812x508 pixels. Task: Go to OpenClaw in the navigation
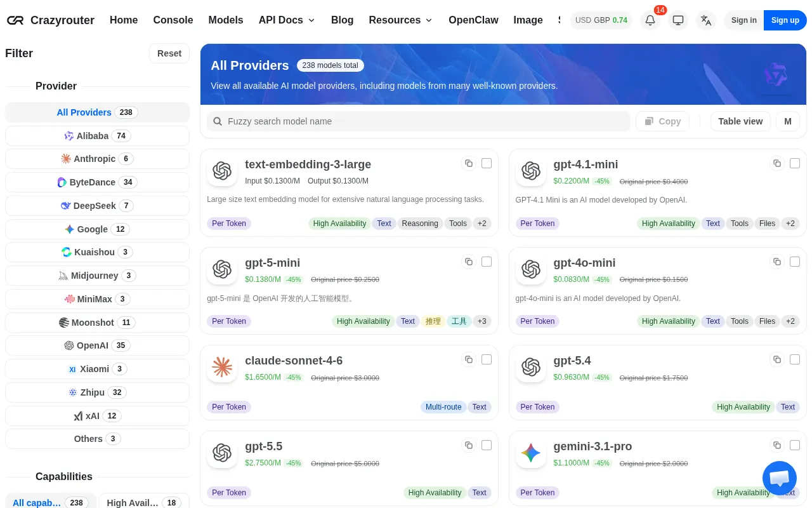(x=473, y=20)
